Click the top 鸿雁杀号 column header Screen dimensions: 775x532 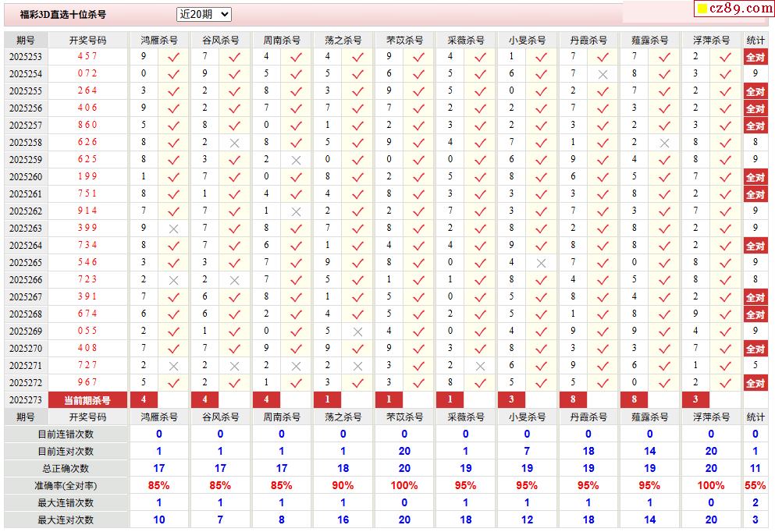pyautogui.click(x=158, y=40)
